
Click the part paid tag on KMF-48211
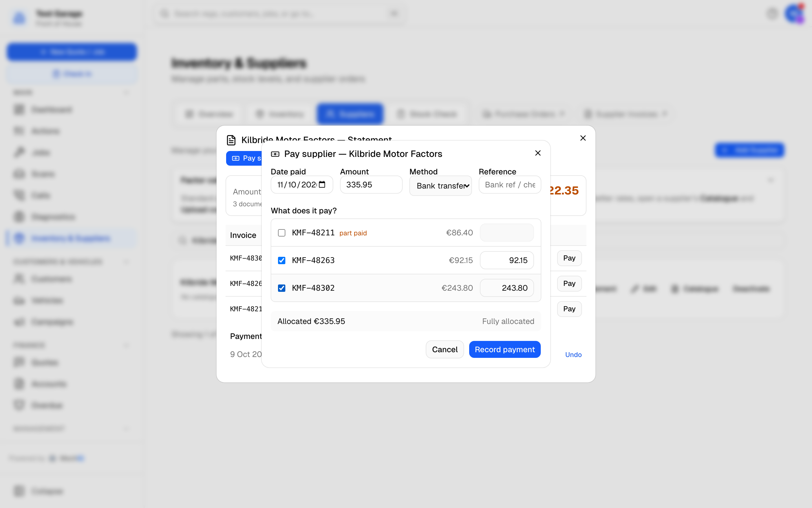point(353,233)
